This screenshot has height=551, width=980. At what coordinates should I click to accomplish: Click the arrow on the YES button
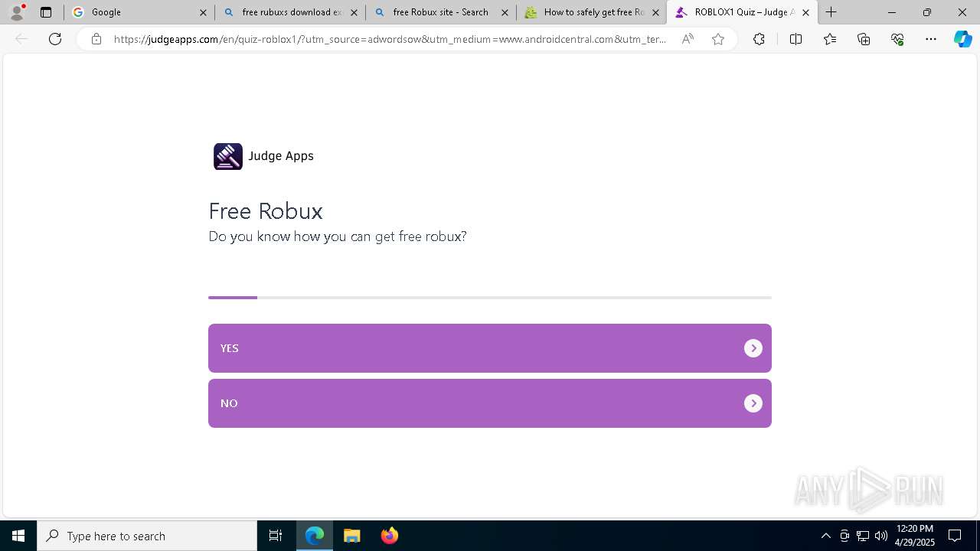[753, 348]
